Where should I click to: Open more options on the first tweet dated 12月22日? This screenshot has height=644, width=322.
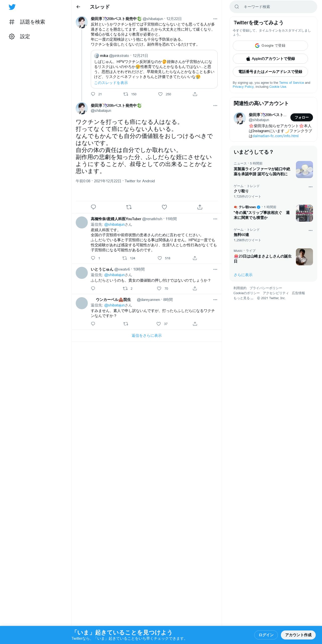coord(215,19)
